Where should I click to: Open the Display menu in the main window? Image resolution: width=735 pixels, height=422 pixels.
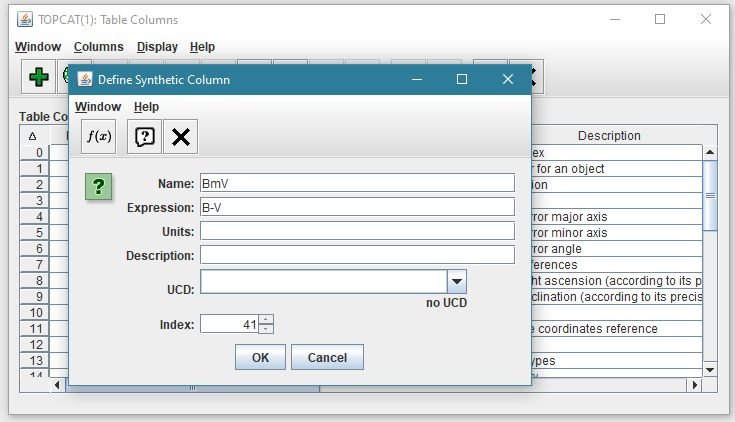[157, 47]
